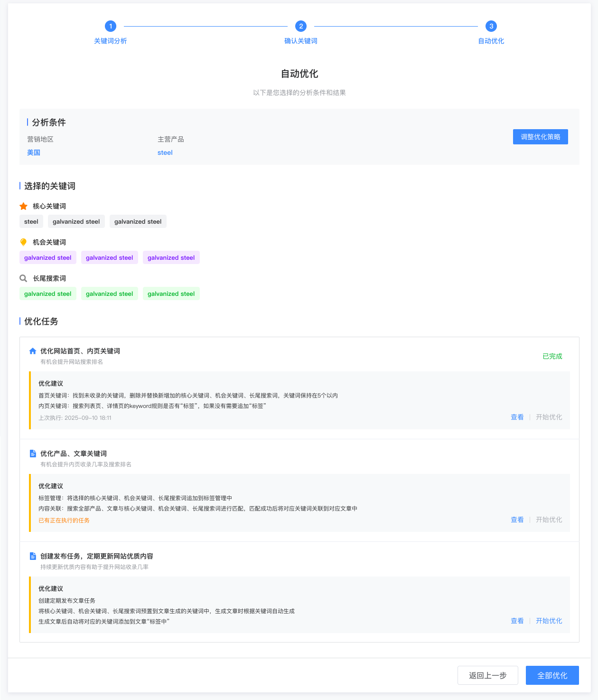Click 返回上一步 to go back
Viewport: 598px width, 700px height.
pos(487,675)
